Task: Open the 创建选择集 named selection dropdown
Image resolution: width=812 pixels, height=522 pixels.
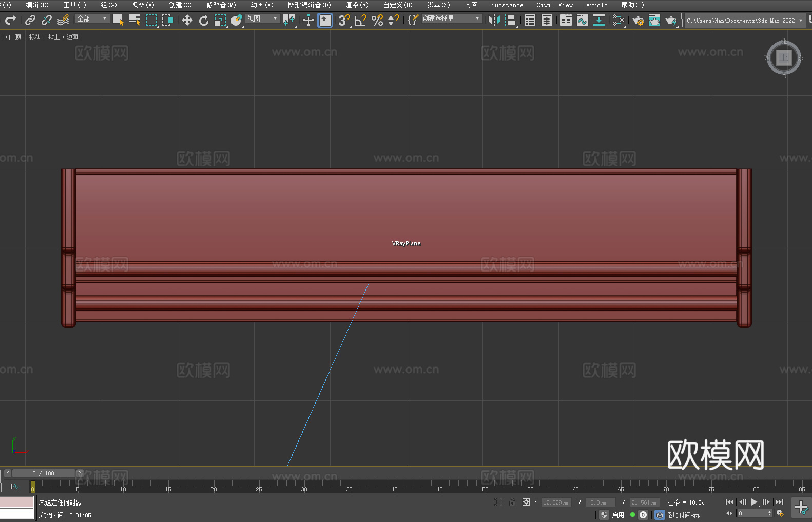Action: point(452,18)
